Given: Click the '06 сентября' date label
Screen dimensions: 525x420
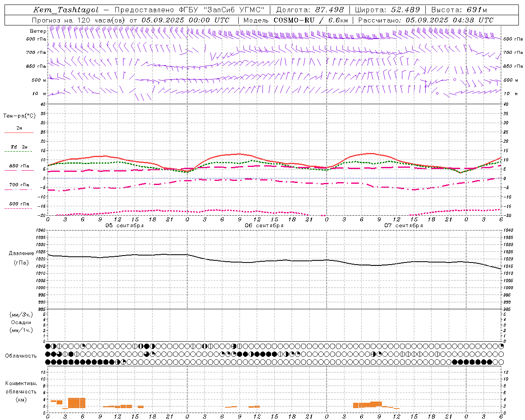Looking at the screenshot, I should coord(264,226).
